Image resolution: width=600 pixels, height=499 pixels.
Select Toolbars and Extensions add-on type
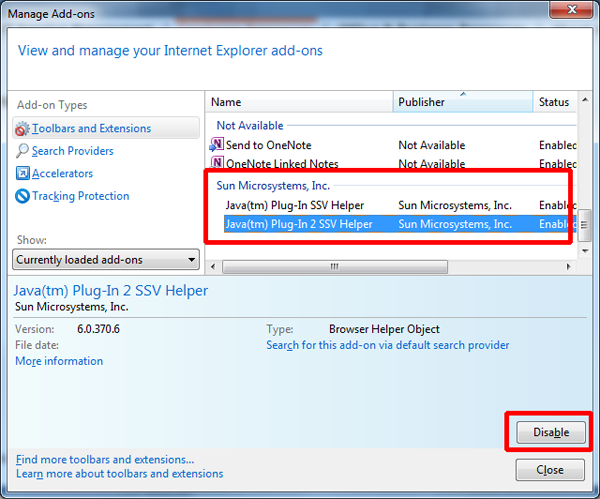[106, 128]
